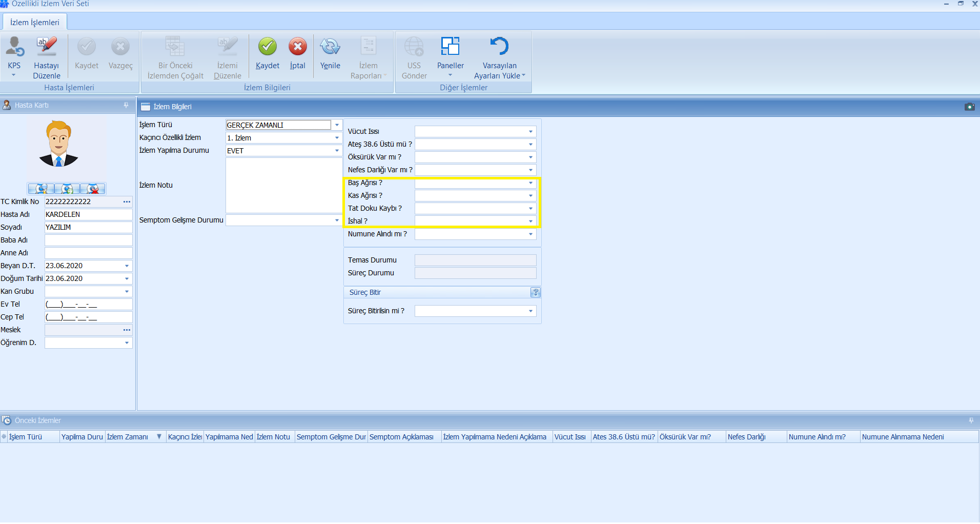Open the KPS query tool
980x524 pixels.
click(x=14, y=48)
